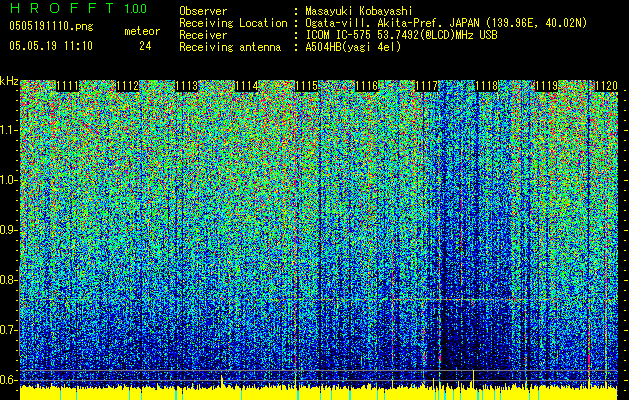Click the meteor label
The height and width of the screenshot is (400, 629).
(x=142, y=31)
